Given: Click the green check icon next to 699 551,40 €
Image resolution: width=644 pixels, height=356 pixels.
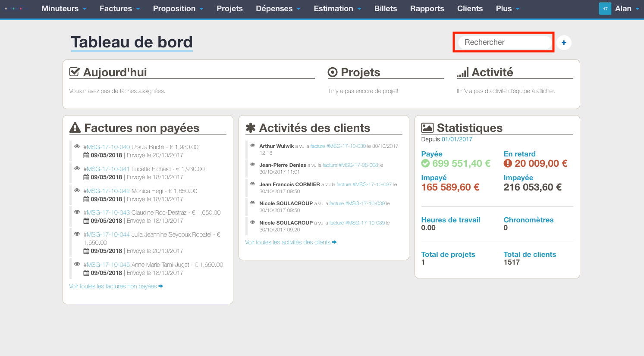Looking at the screenshot, I should click(426, 163).
